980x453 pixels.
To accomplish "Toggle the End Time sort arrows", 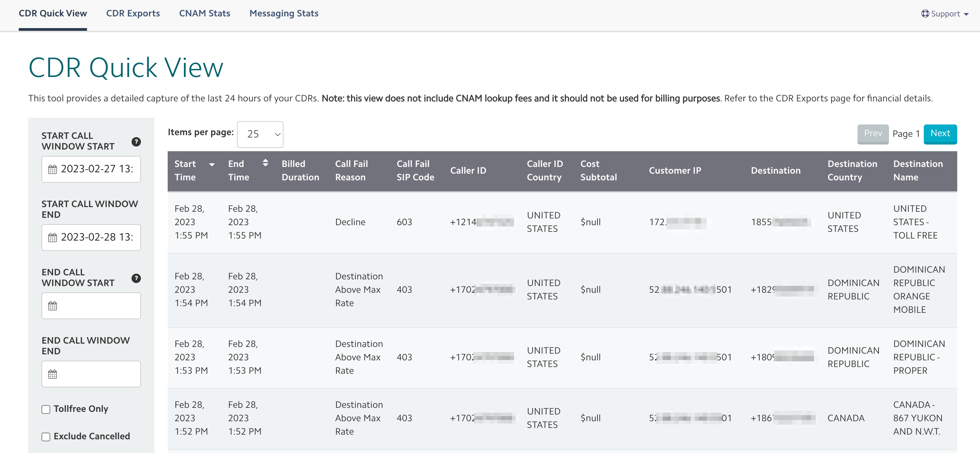I will pyautogui.click(x=265, y=163).
